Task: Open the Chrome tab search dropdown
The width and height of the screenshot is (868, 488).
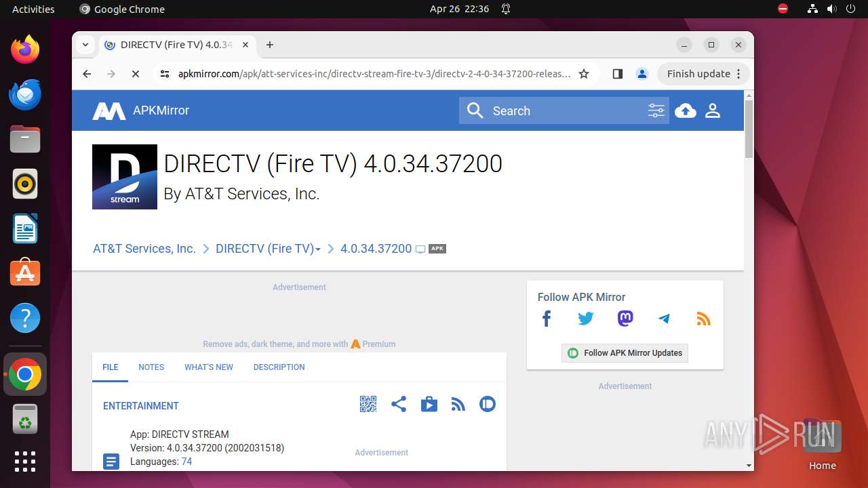Action: (85, 45)
